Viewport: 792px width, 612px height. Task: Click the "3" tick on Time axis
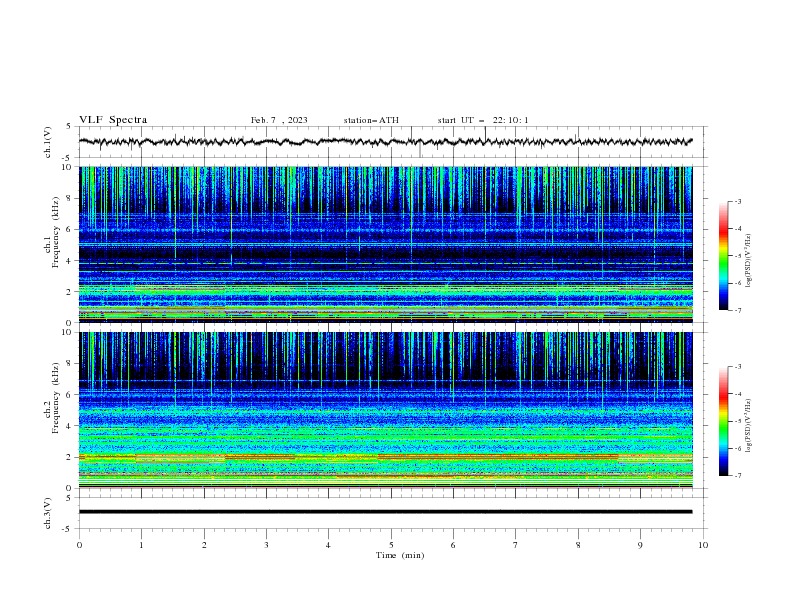pyautogui.click(x=266, y=545)
